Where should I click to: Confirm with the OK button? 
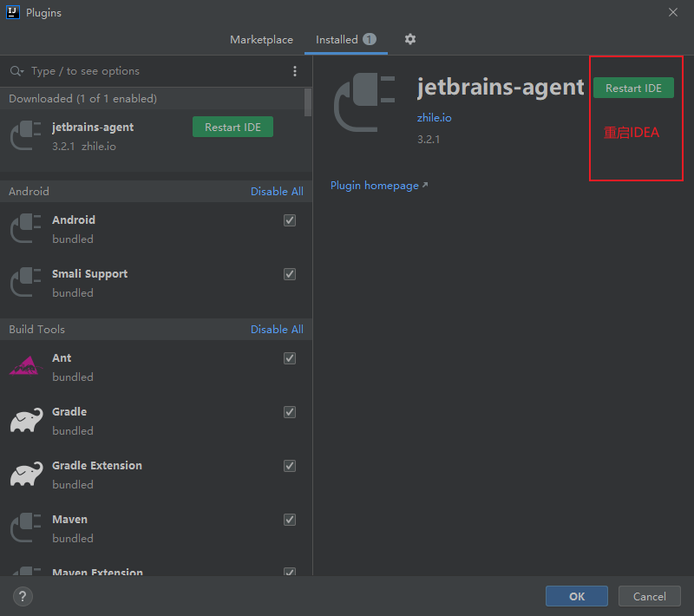point(576,596)
